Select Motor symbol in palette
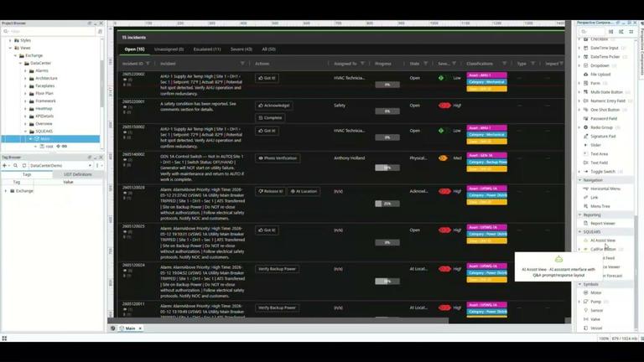Viewport: 644px width, 362px height. pyautogui.click(x=595, y=292)
